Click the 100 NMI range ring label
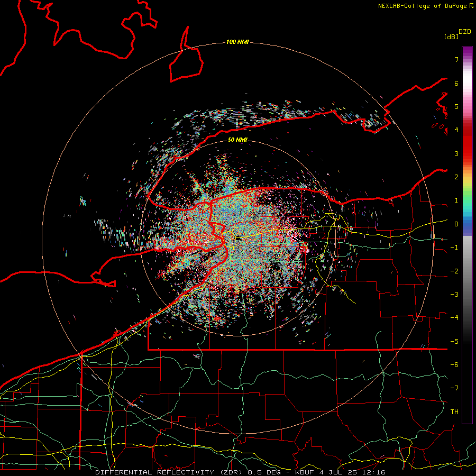This screenshot has height=476, width=476. coord(237,42)
